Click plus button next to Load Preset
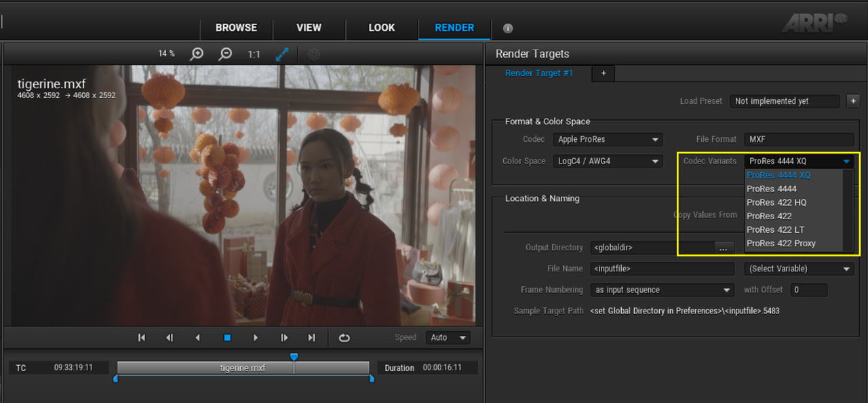Screen dimensions: 868x403 tap(853, 101)
